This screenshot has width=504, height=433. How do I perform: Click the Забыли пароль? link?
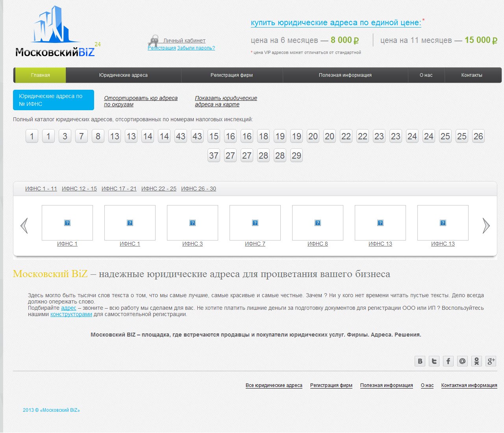196,48
